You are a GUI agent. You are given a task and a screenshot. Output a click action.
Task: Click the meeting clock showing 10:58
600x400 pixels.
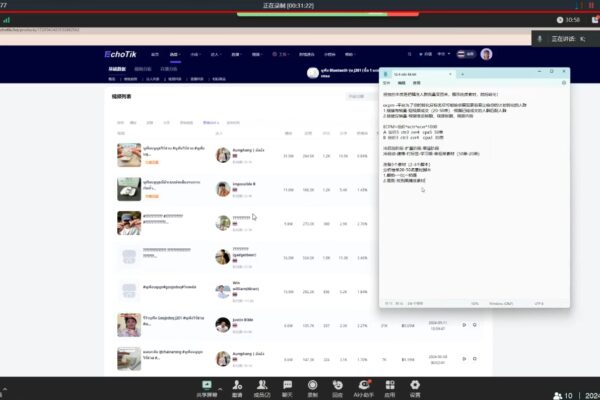point(569,20)
